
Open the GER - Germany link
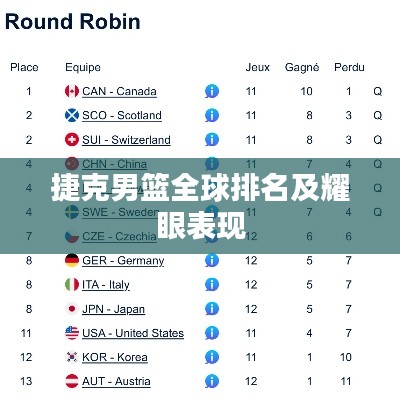[123, 261]
